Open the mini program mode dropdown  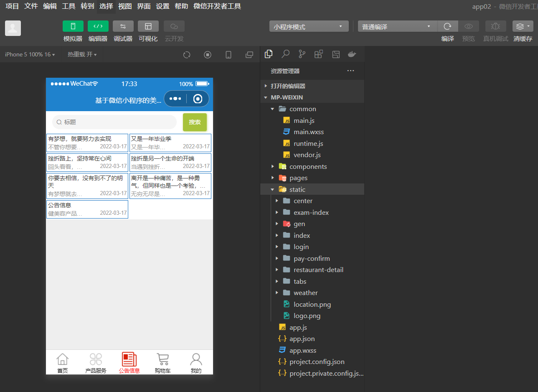309,26
